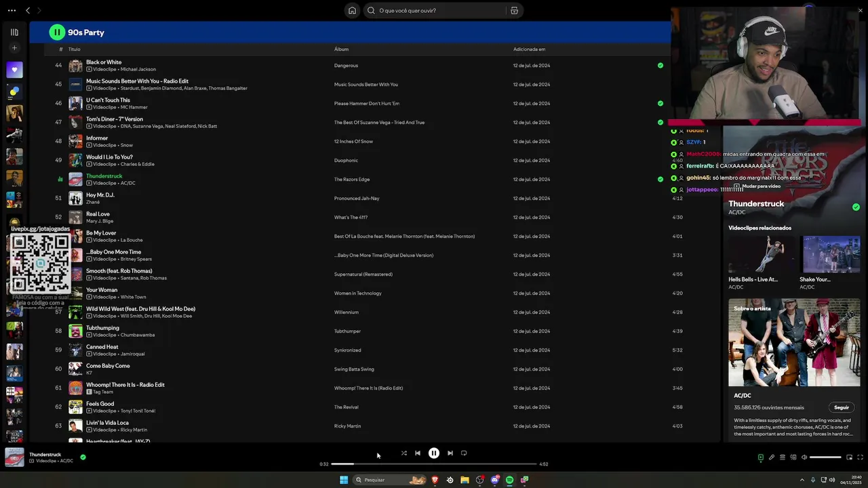
Task: Open the three-dots app menu
Action: pos(12,10)
